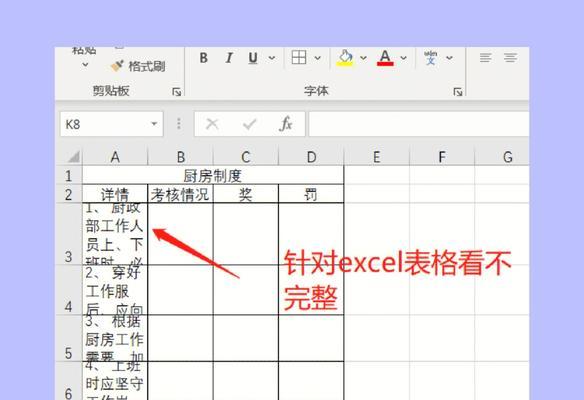Click the formula bar input field
The width and height of the screenshot is (584, 400).
(x=419, y=124)
